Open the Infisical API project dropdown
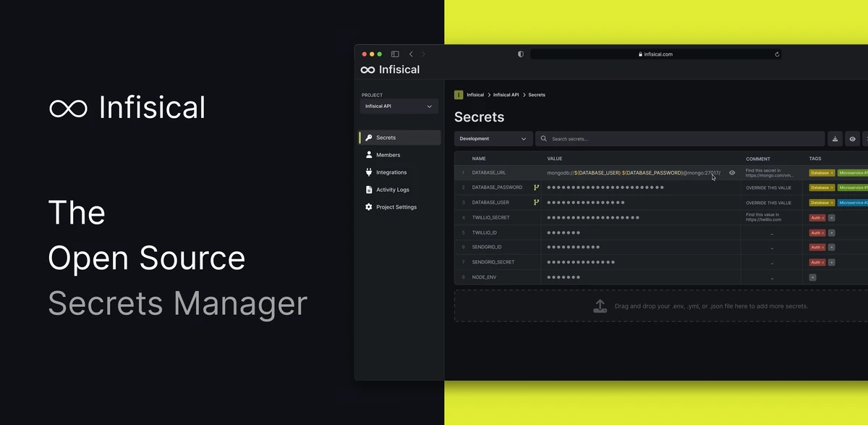 [399, 106]
